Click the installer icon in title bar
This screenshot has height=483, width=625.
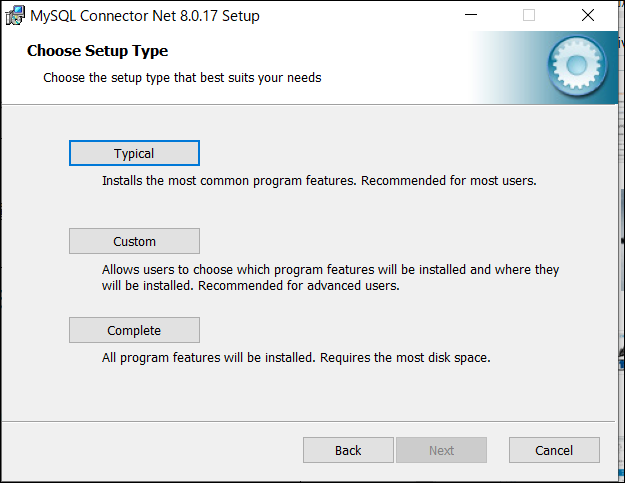tap(15, 16)
